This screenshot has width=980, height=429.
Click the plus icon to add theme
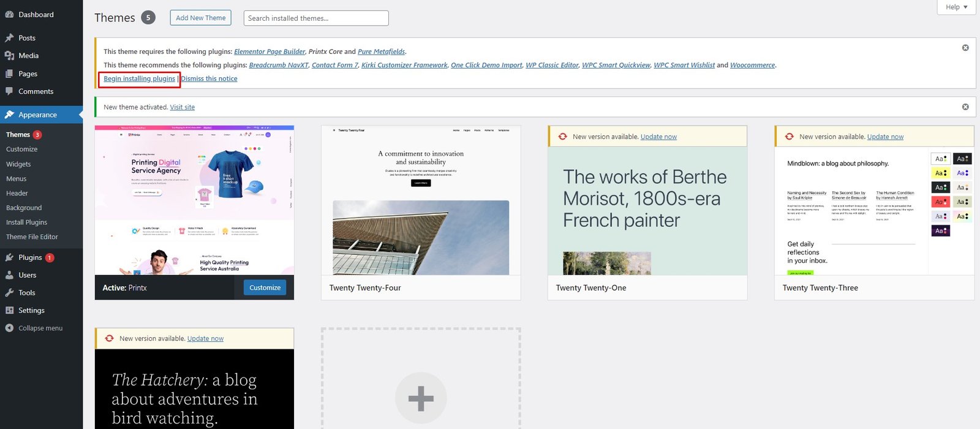tap(421, 398)
